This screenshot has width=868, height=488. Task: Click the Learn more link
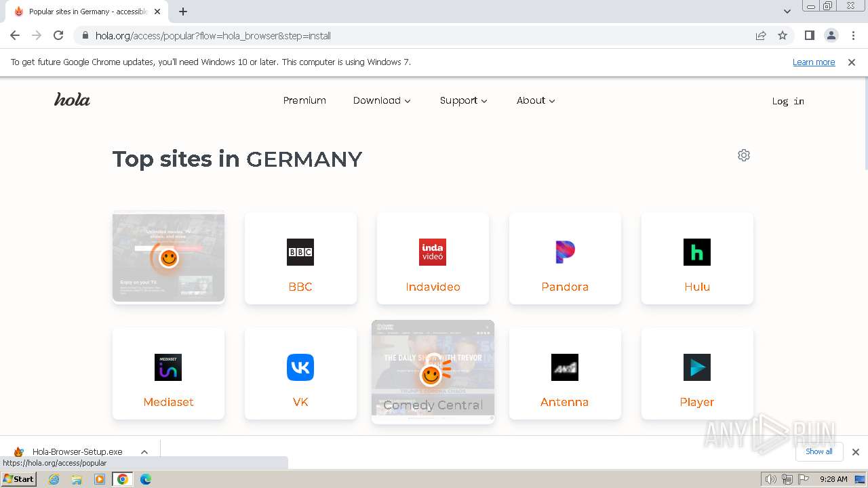(x=814, y=62)
